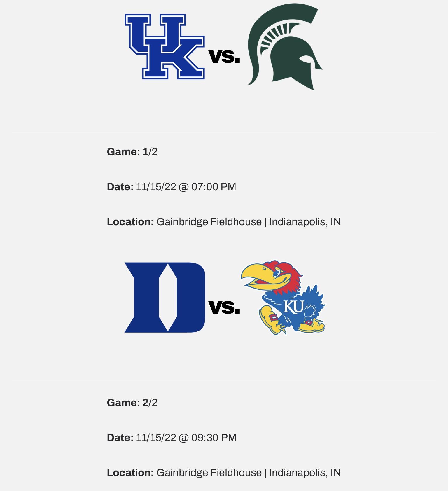Click the Kansas Jayhawk logo
Screen dimensions: 448x491
tap(283, 297)
